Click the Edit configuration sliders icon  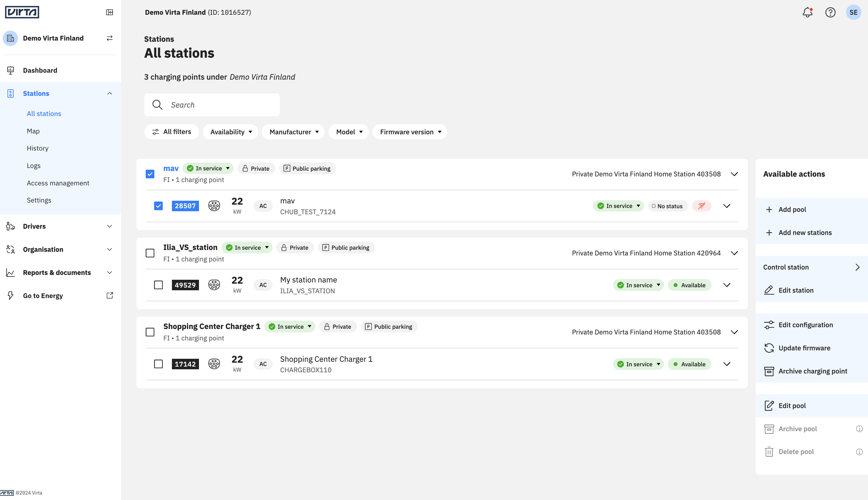coord(769,325)
